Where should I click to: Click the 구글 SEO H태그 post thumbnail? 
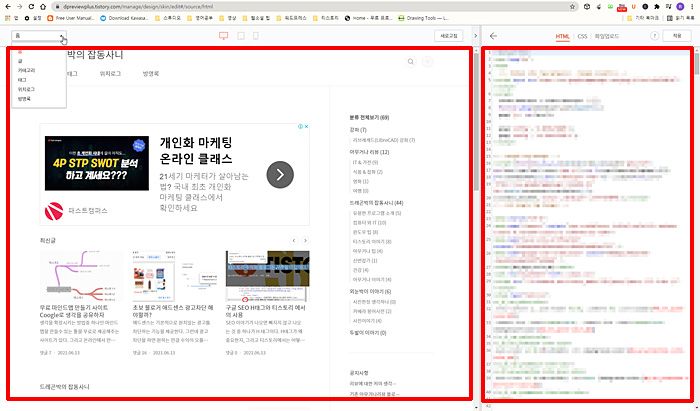pyautogui.click(x=267, y=276)
